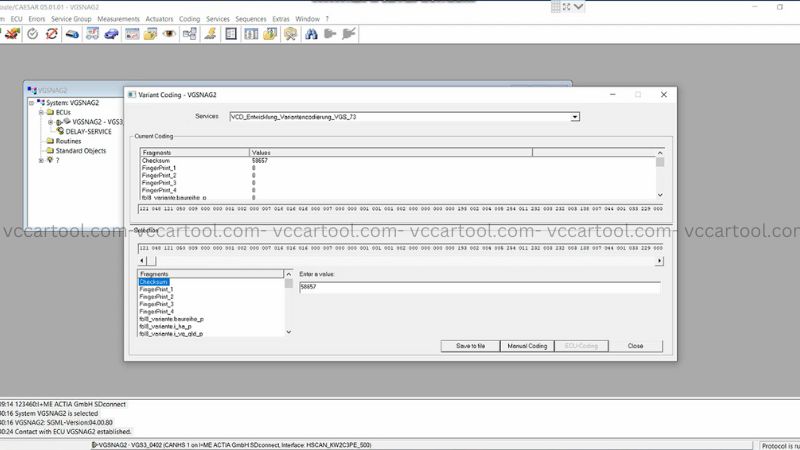
Task: Click the blue binoculars search toolbar icon
Action: click(311, 34)
